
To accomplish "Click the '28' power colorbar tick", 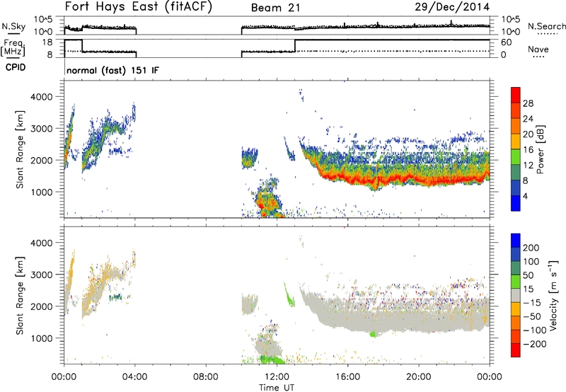I will point(528,103).
